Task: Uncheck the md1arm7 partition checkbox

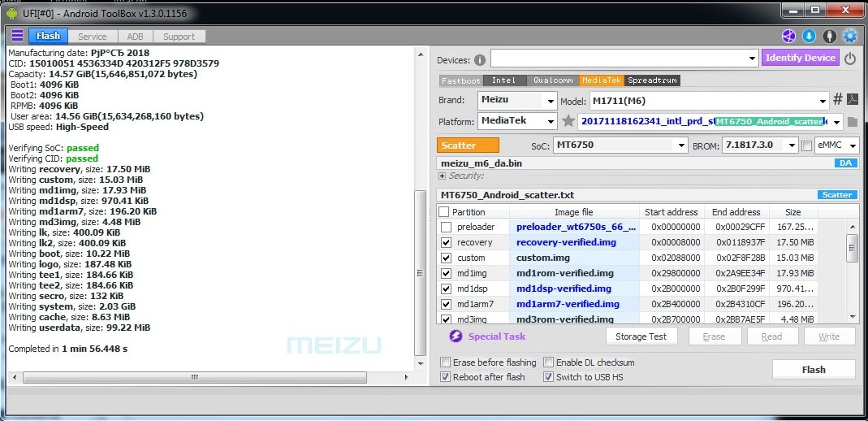Action: click(446, 305)
